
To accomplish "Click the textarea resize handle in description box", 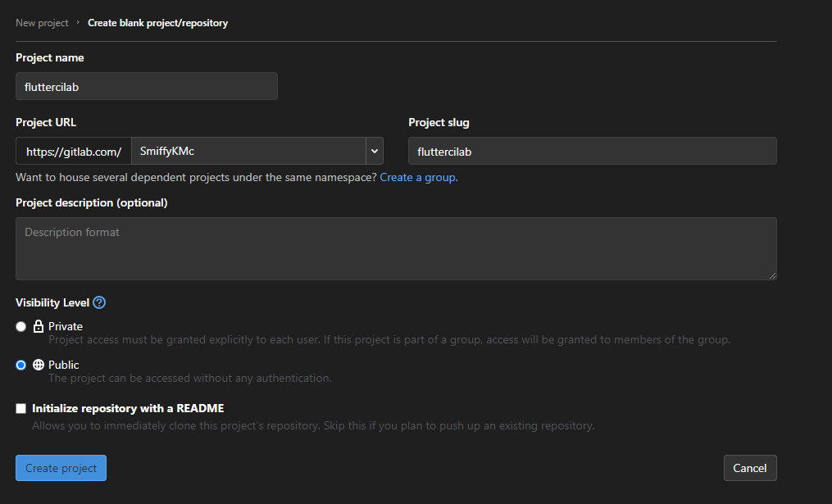I will click(x=772, y=275).
